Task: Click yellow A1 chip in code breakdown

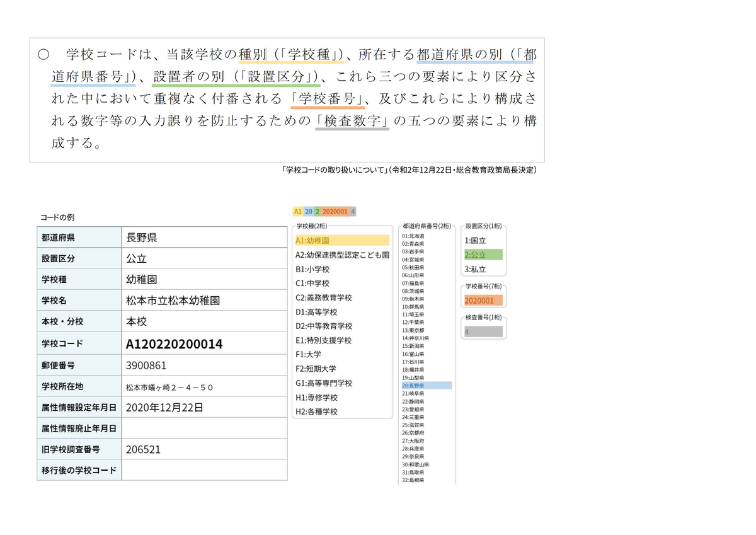Action: [x=298, y=212]
